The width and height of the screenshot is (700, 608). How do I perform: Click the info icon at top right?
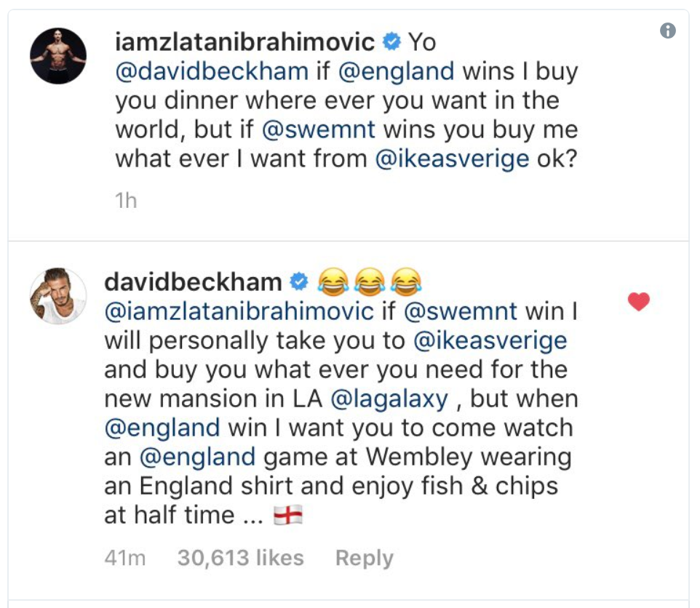(x=667, y=31)
